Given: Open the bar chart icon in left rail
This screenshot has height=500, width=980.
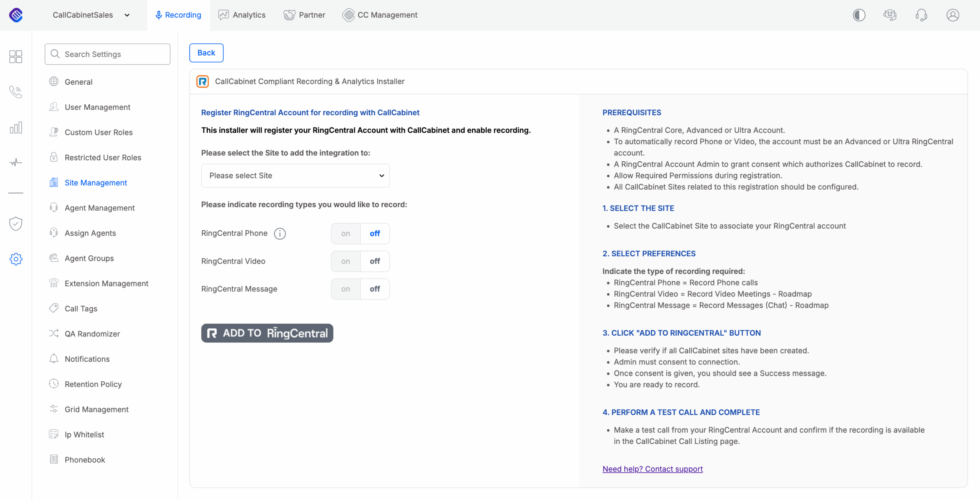Looking at the screenshot, I should tap(16, 128).
